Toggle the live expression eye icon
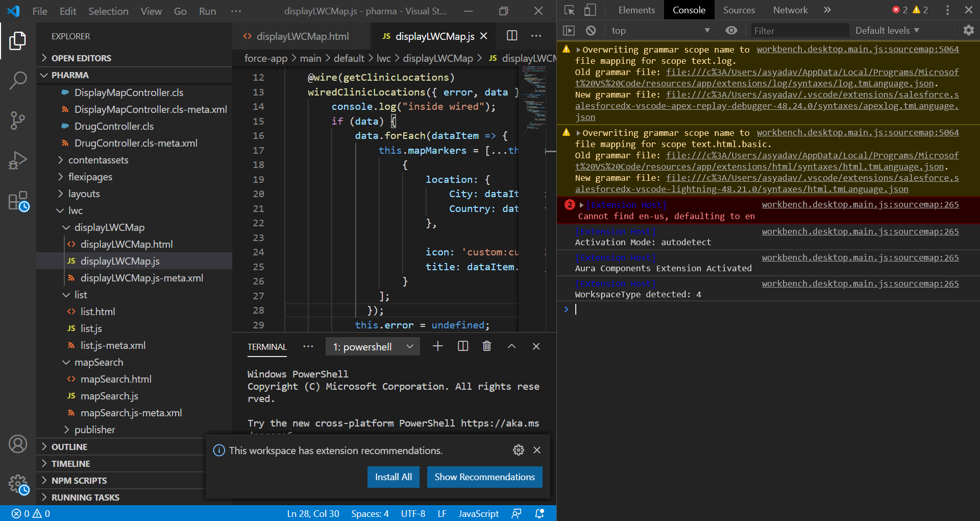 (731, 30)
